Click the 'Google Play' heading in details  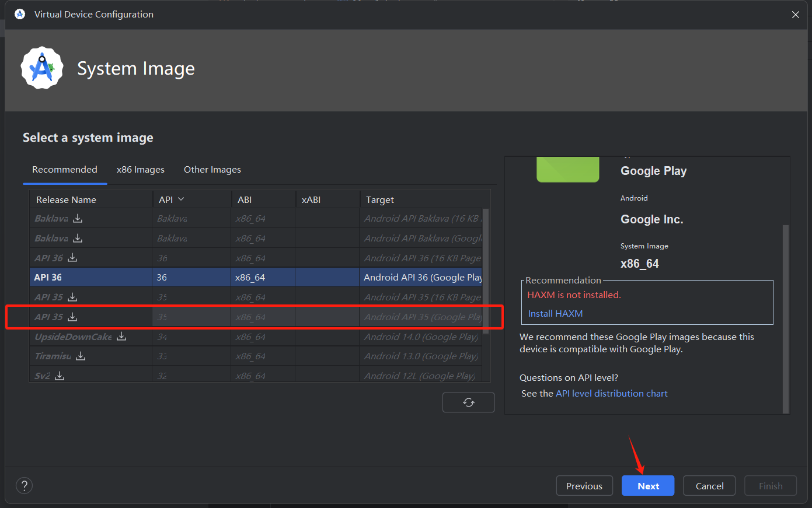[x=653, y=171]
